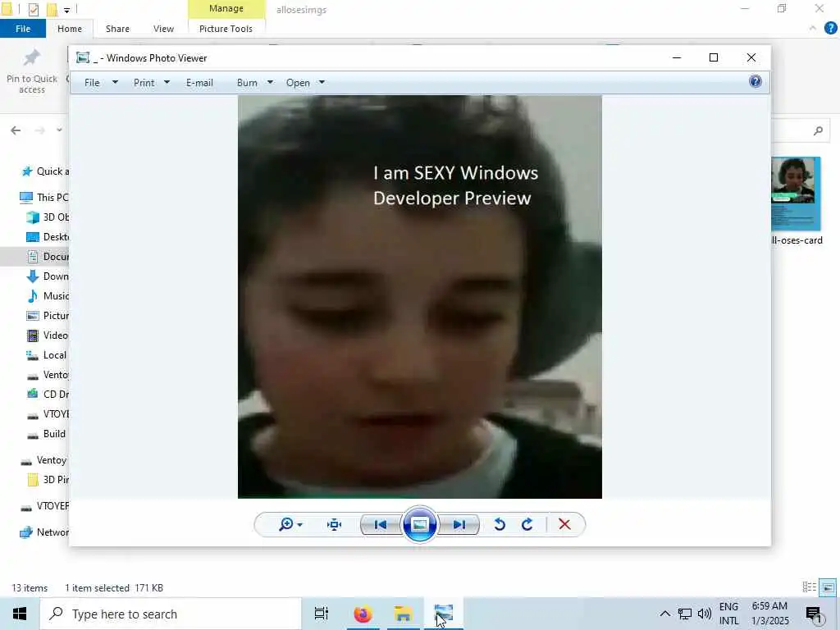Open the Print menu in Photo Viewer
The image size is (840, 630).
[x=144, y=83]
